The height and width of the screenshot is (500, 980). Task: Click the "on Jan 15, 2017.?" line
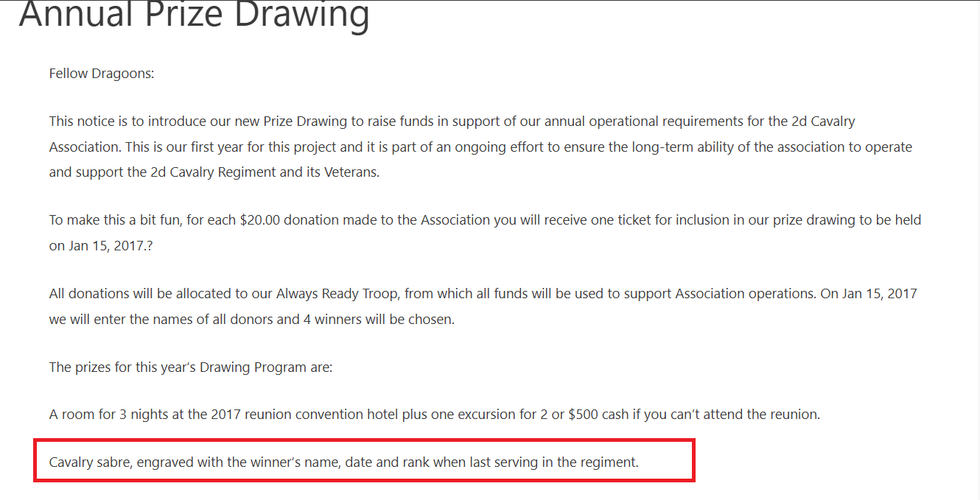101,246
